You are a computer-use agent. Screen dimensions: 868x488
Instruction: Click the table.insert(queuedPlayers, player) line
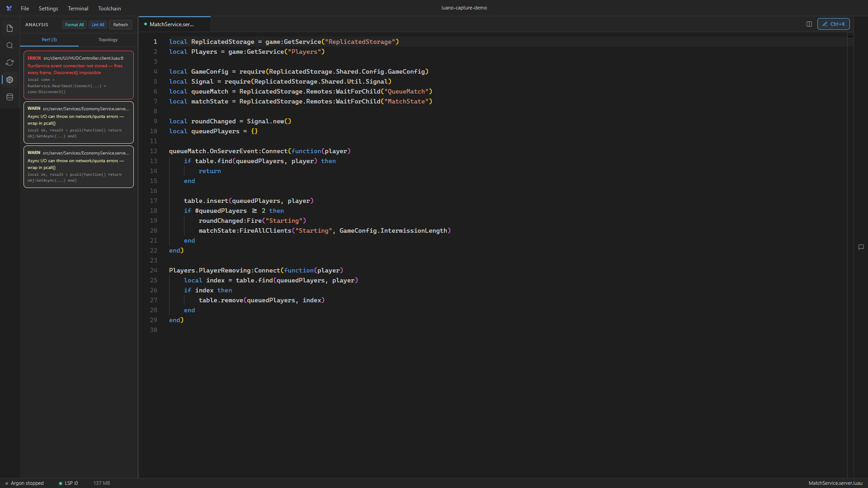(x=249, y=201)
